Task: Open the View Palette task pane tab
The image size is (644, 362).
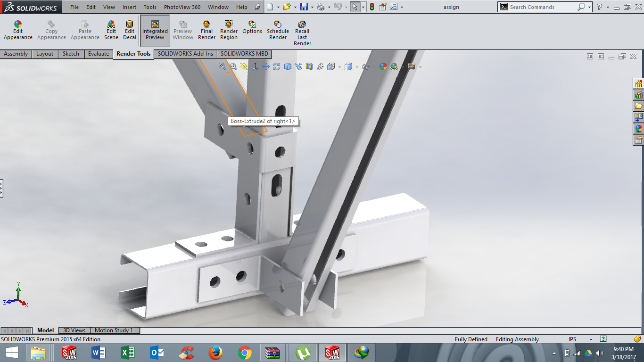Action: coord(638,117)
